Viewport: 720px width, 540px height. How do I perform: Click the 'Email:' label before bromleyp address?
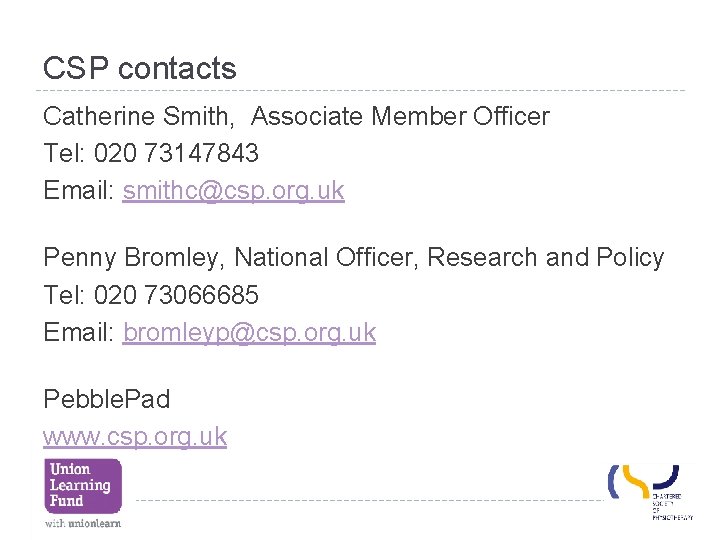79,333
